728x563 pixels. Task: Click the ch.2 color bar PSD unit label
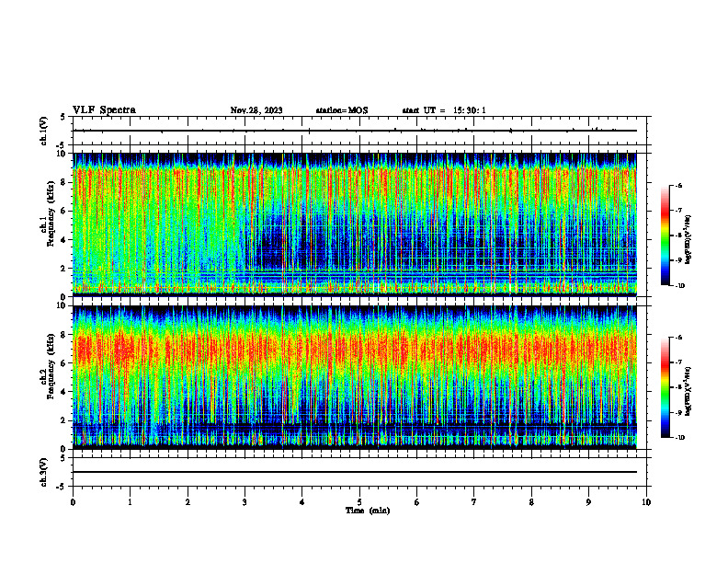(x=688, y=391)
